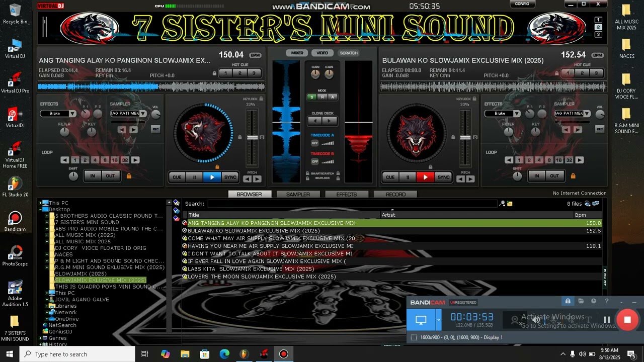Select mixer mode A button
The height and width of the screenshot is (362, 644).
pyautogui.click(x=332, y=97)
